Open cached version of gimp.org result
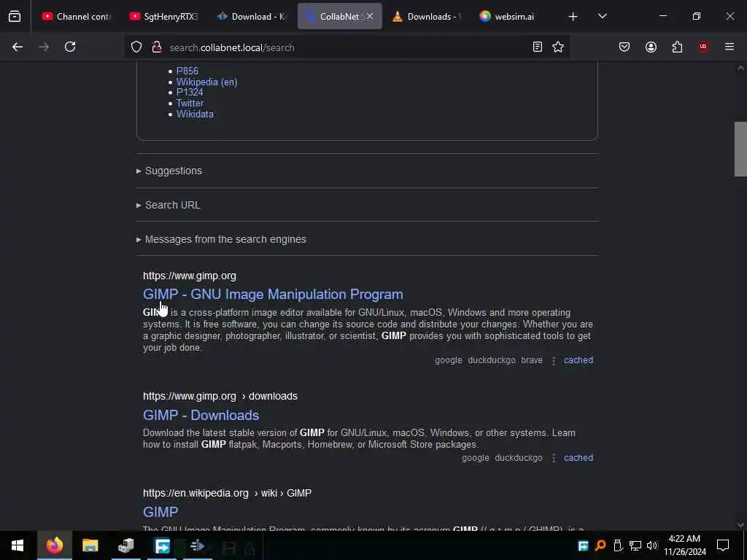This screenshot has height=560, width=747. tap(578, 360)
